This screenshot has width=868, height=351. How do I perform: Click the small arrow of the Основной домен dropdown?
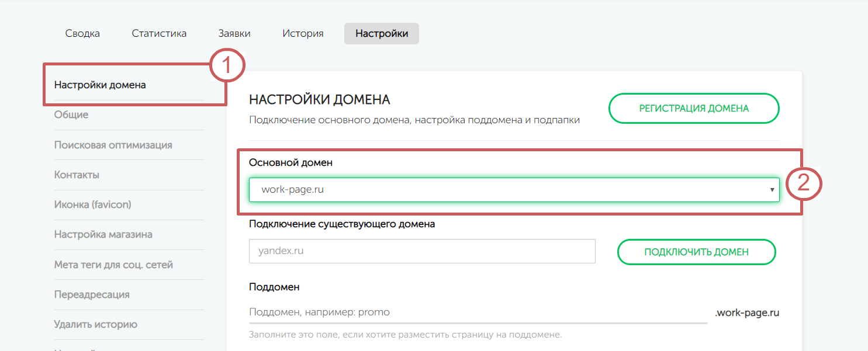(772, 190)
